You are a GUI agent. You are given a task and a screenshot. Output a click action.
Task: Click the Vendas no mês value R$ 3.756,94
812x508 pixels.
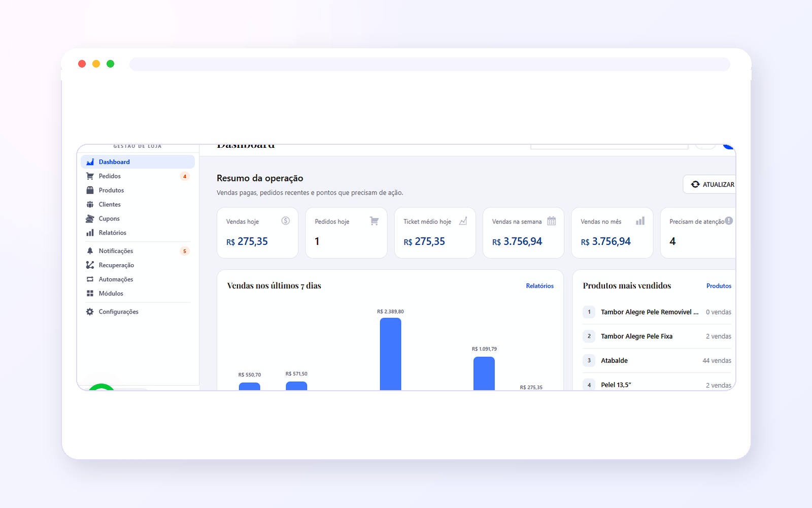606,242
